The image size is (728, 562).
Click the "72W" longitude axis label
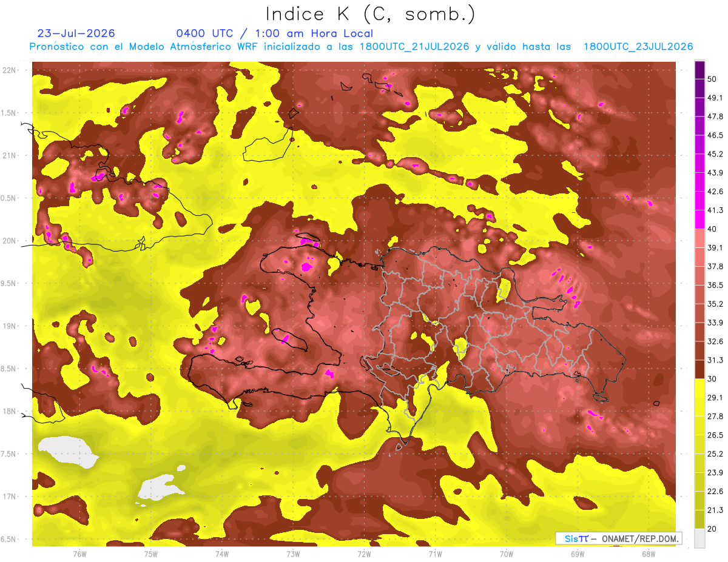[x=364, y=554]
